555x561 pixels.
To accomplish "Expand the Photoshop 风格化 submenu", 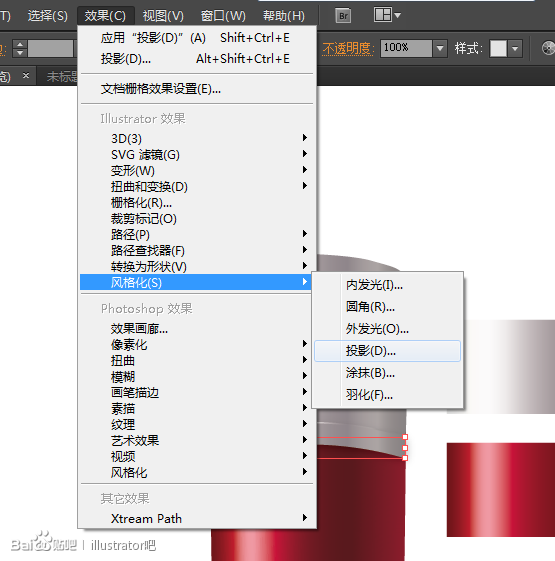I will (196, 472).
